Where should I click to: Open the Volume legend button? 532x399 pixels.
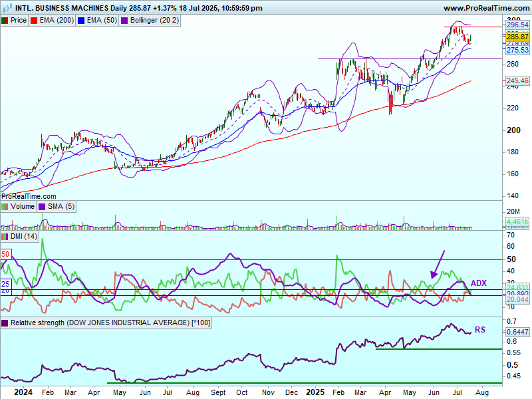[x=19, y=206]
